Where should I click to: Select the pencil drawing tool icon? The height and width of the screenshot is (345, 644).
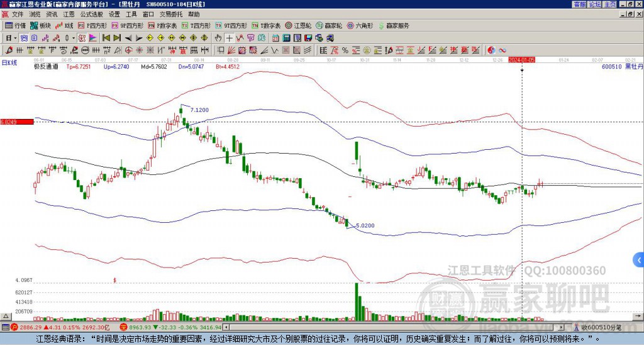point(8,50)
